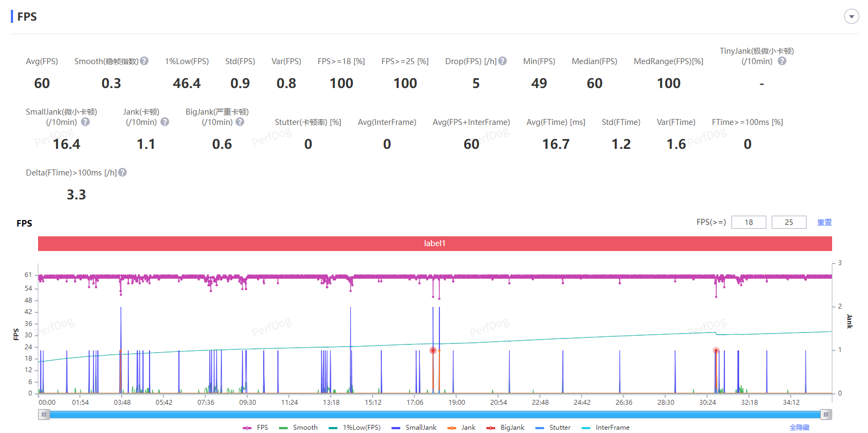Click the 全隐藏 hide-all link

(x=799, y=428)
